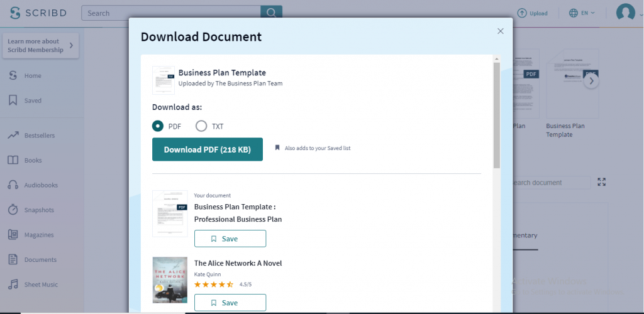
Task: Open the Audiobooks menu item
Action: point(41,185)
